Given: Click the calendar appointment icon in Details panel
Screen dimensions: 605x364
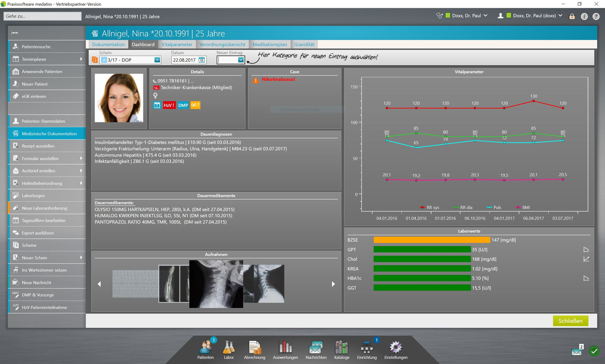Looking at the screenshot, I should [157, 105].
